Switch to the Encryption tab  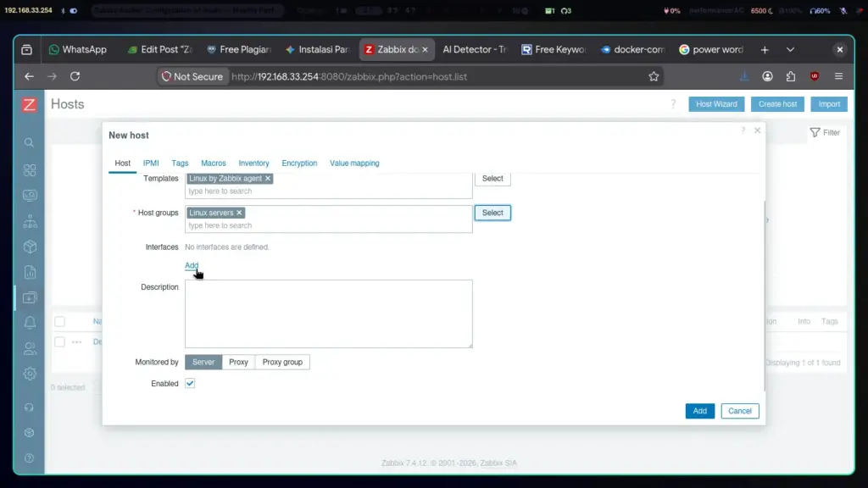pyautogui.click(x=299, y=164)
